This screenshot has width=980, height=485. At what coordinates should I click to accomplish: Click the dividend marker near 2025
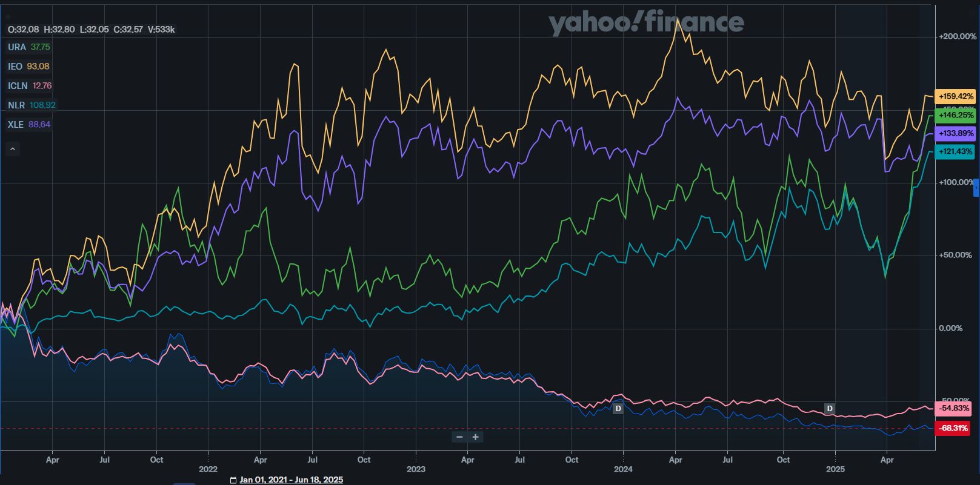(x=830, y=409)
